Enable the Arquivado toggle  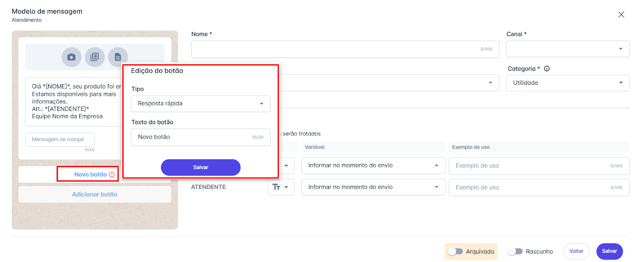point(456,252)
